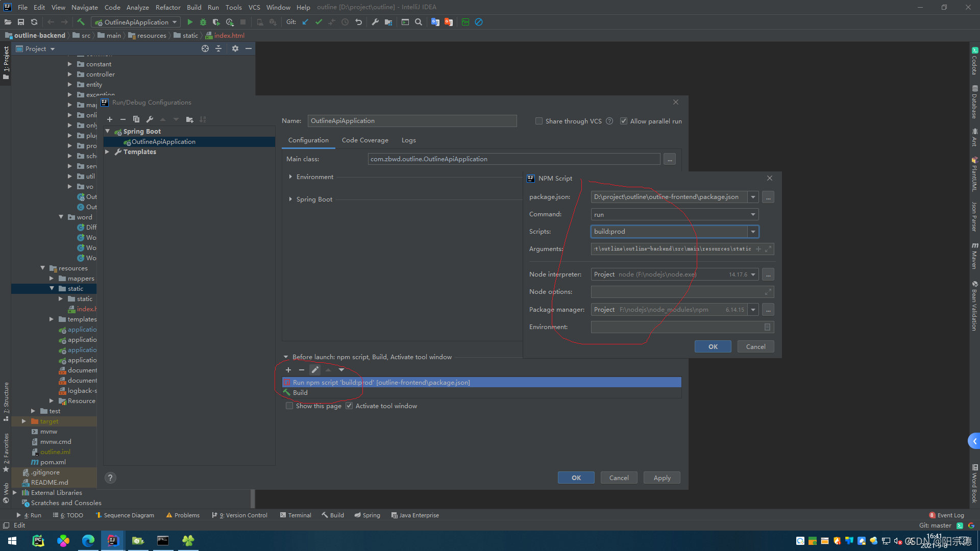980x551 pixels.
Task: Open the Navigate menu
Action: 85,7
